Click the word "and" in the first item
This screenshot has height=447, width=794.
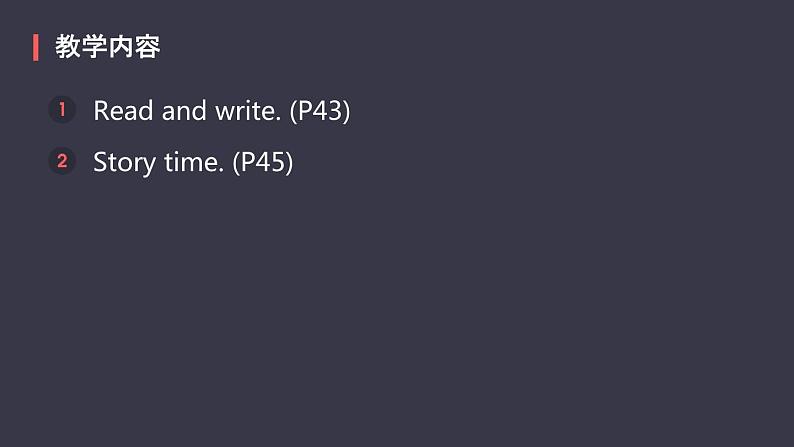click(183, 111)
